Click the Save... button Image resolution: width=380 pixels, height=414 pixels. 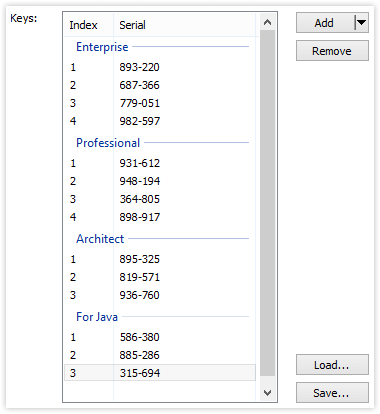(332, 393)
